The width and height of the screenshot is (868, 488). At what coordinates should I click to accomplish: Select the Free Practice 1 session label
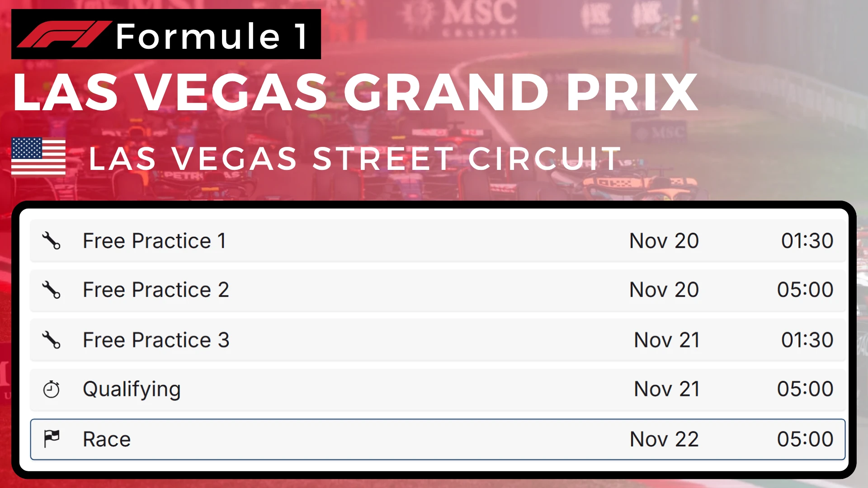[x=154, y=241]
